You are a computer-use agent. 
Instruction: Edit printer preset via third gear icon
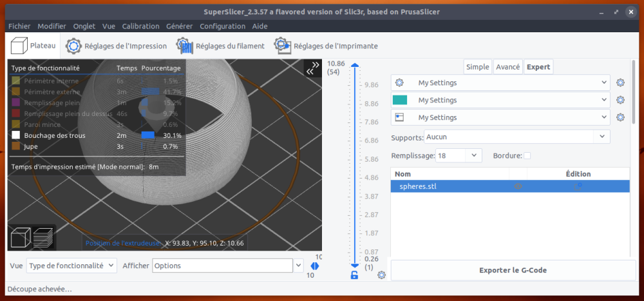(x=620, y=117)
